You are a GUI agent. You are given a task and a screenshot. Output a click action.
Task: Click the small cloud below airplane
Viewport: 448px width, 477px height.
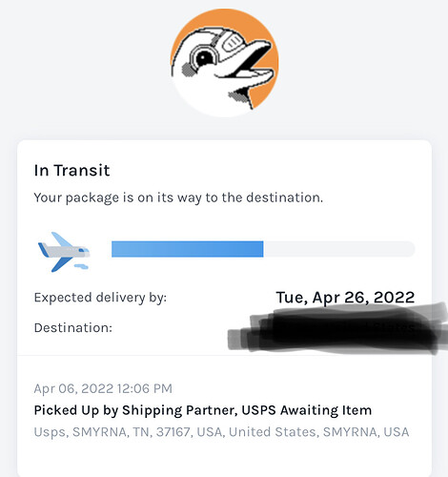(81, 266)
